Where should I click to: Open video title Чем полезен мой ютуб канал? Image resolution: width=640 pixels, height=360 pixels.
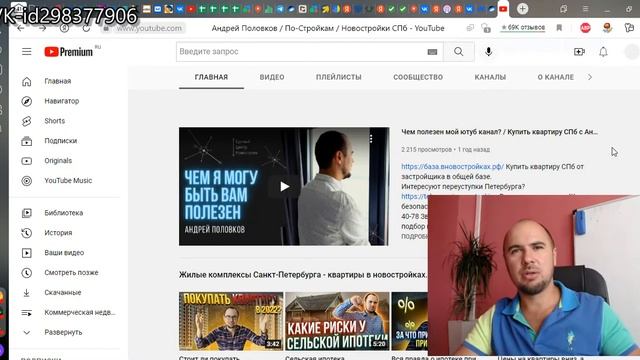500,132
